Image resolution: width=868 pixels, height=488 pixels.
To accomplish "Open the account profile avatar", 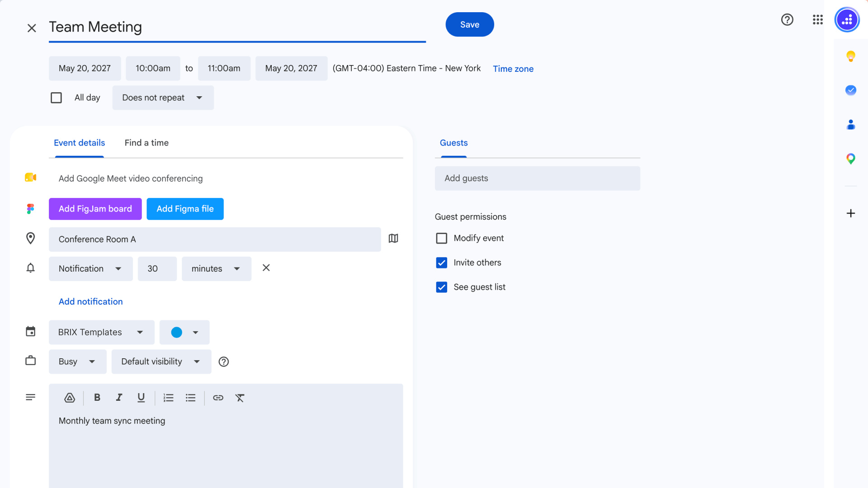I will 847,20.
